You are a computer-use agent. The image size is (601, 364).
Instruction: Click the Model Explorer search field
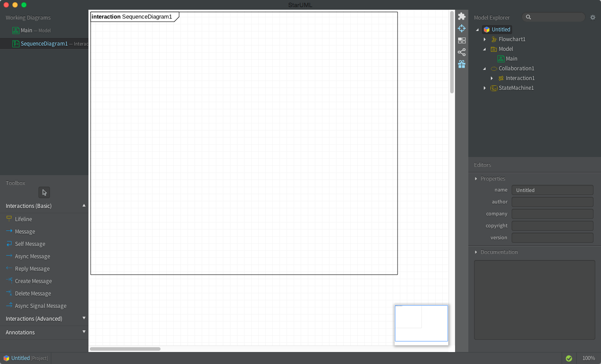pos(553,17)
